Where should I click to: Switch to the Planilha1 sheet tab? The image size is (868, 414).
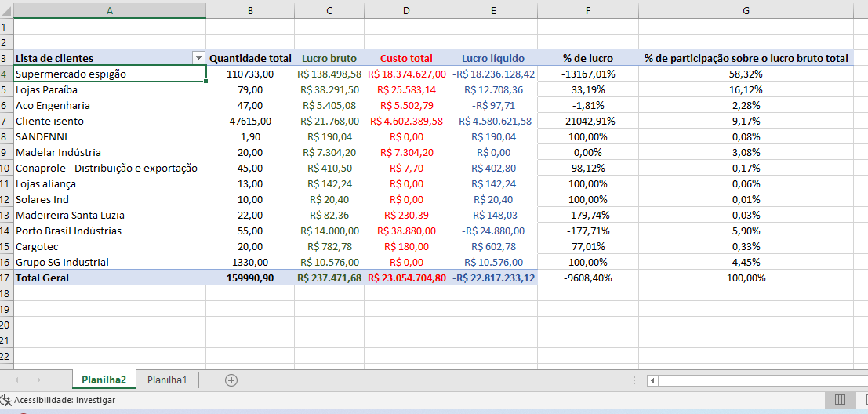click(x=167, y=379)
